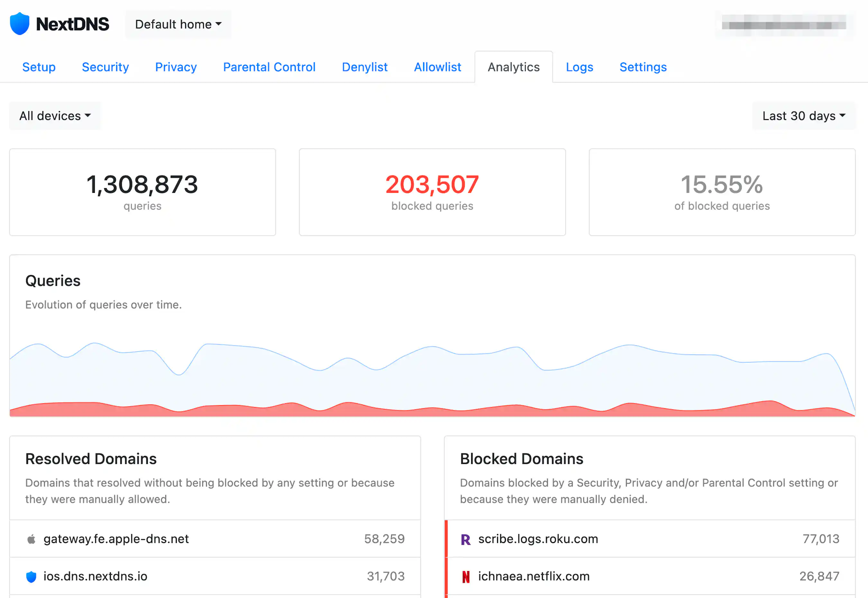Click the NextDNS shield logo
The image size is (868, 598).
pos(20,23)
